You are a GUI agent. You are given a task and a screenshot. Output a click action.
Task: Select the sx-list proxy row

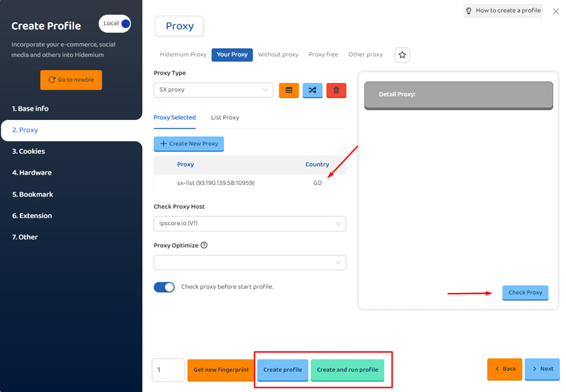point(250,183)
